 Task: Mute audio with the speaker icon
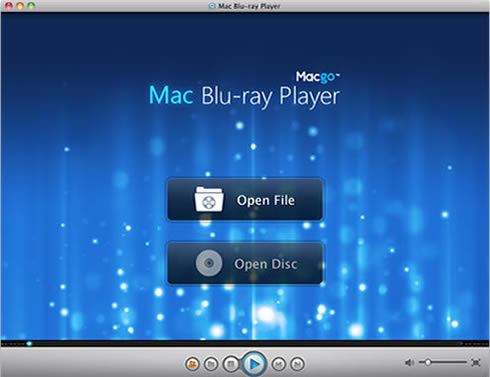pos(409,362)
